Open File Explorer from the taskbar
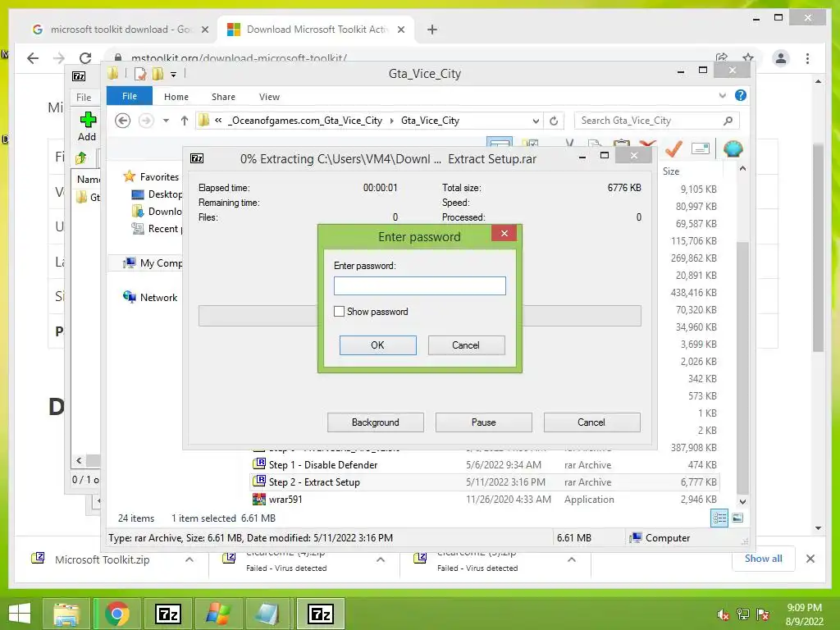The image size is (840, 630). pos(66,614)
